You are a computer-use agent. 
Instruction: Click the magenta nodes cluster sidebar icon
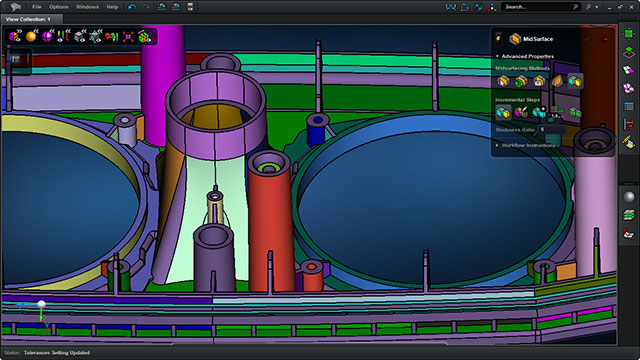(x=629, y=88)
